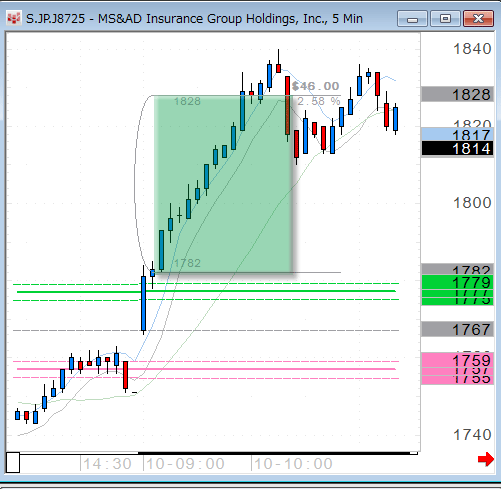Viewport: 501px width, 489px height.
Task: Click the gray dashed 1767 horizontal line
Action: point(206,330)
